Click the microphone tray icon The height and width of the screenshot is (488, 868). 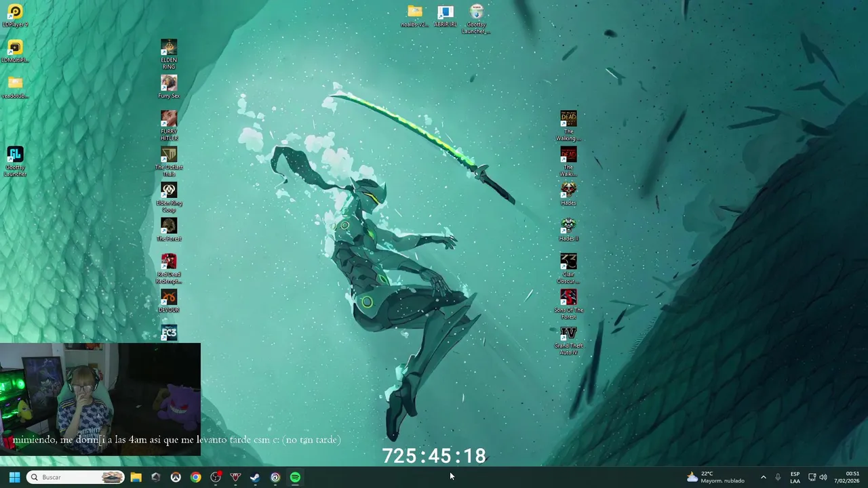pos(778,477)
